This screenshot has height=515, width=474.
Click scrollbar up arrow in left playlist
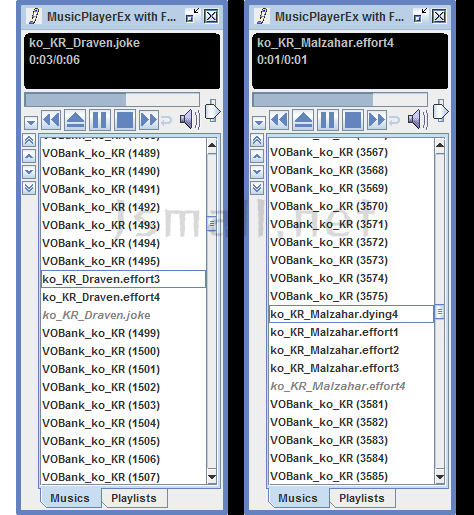click(212, 145)
